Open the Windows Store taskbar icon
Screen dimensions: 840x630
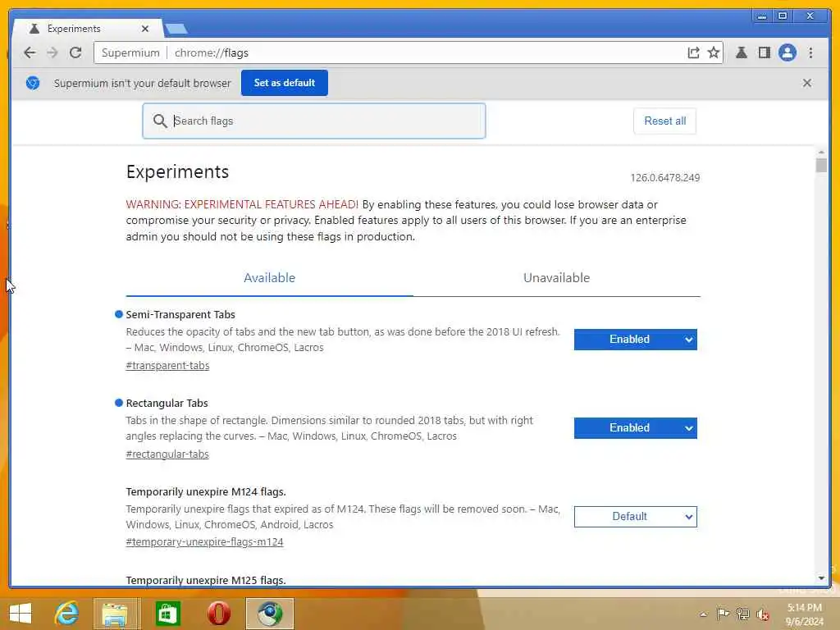[167, 614]
